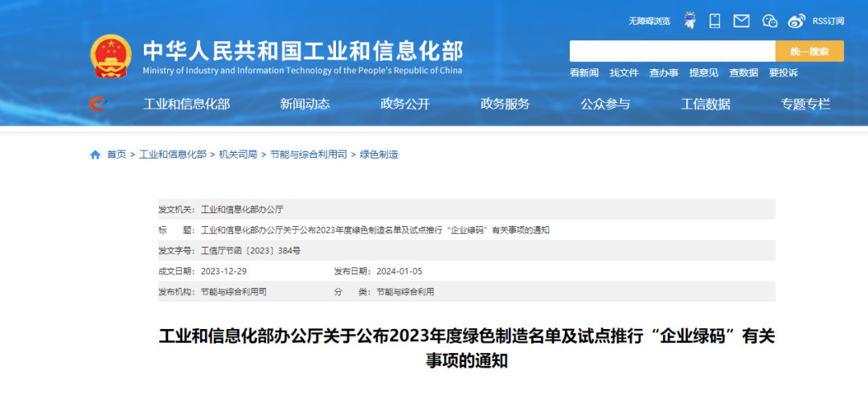Focus the site search input box
The height and width of the screenshot is (399, 868).
(x=673, y=51)
